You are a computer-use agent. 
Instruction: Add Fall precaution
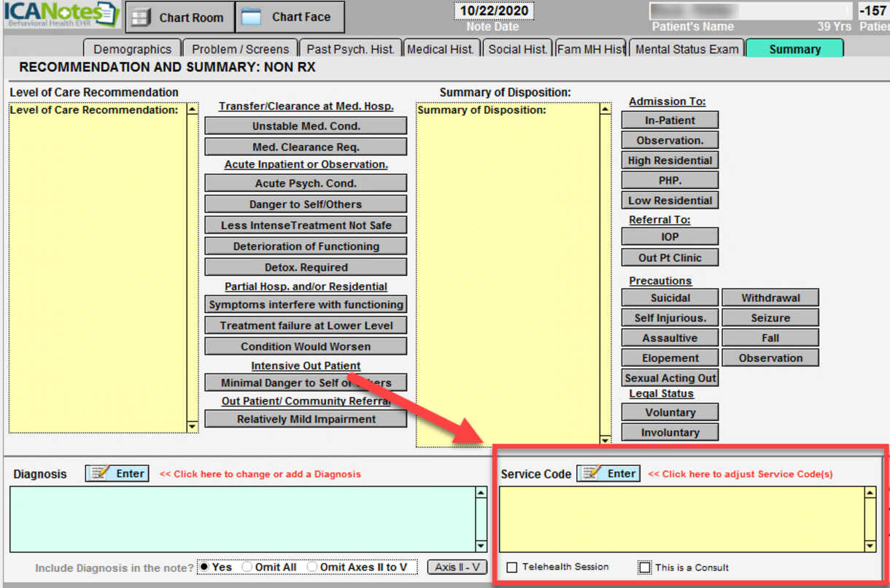pos(770,338)
